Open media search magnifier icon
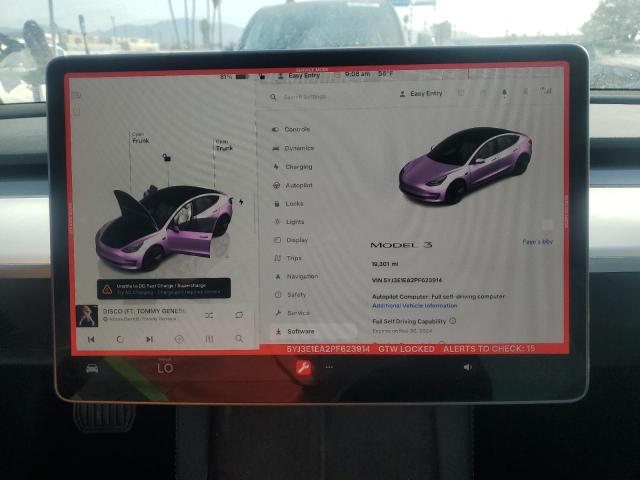Screen dimensions: 640x480 pos(239,339)
